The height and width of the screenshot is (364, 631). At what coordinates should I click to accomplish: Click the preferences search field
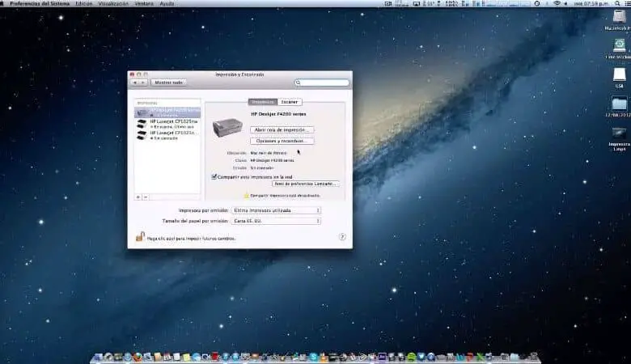click(322, 83)
